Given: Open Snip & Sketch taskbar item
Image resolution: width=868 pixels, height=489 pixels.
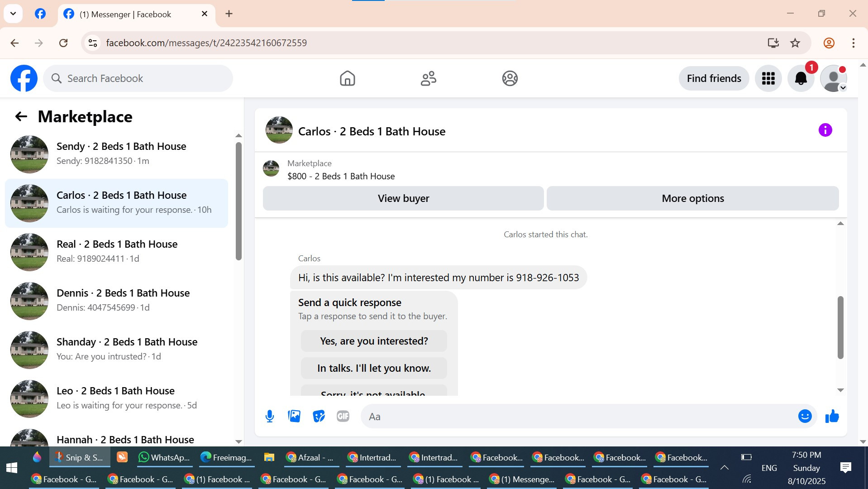Looking at the screenshot, I should (x=80, y=457).
